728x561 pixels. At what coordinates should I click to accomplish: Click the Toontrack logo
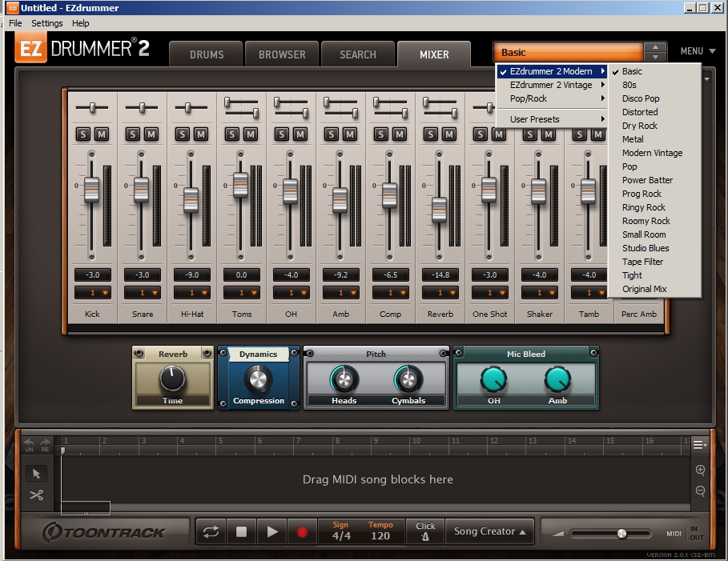click(x=103, y=532)
